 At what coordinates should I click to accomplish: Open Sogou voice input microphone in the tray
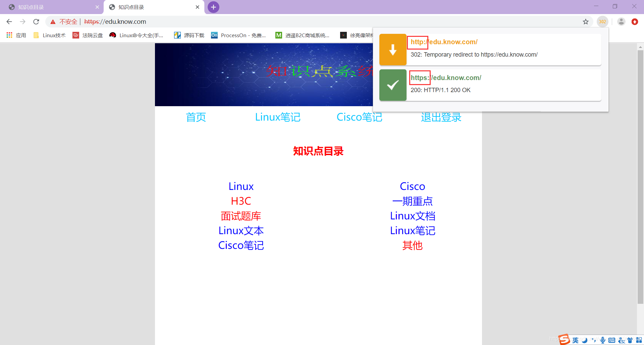603,339
